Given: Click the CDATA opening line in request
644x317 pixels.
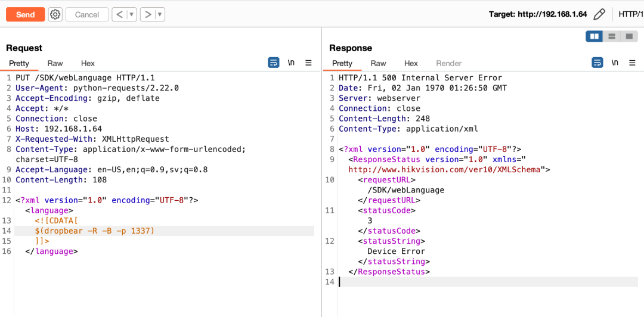Looking at the screenshot, I should point(56,221).
